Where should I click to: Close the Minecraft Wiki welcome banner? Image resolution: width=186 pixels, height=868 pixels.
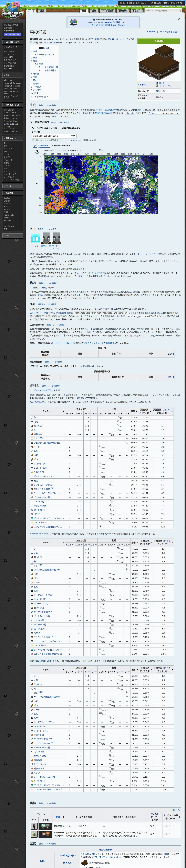pos(179,19)
